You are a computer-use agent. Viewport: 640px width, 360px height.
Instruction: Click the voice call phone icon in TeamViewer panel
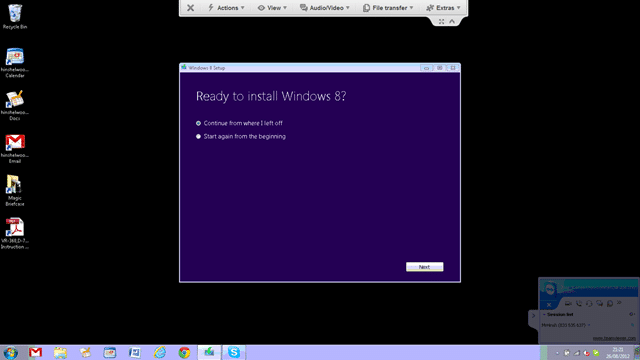point(579,303)
